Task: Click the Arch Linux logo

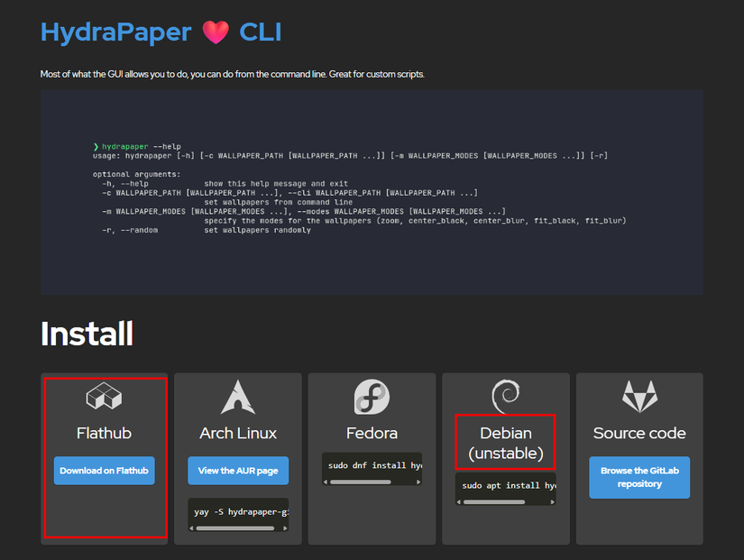Action: [237, 395]
